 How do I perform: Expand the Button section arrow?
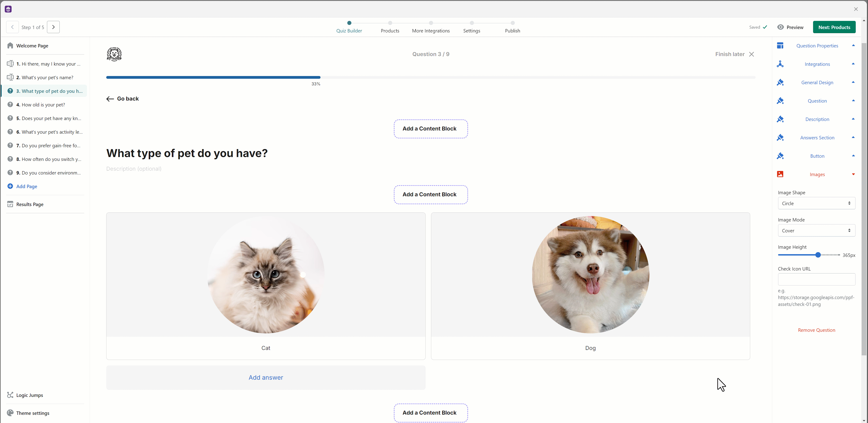pos(853,156)
